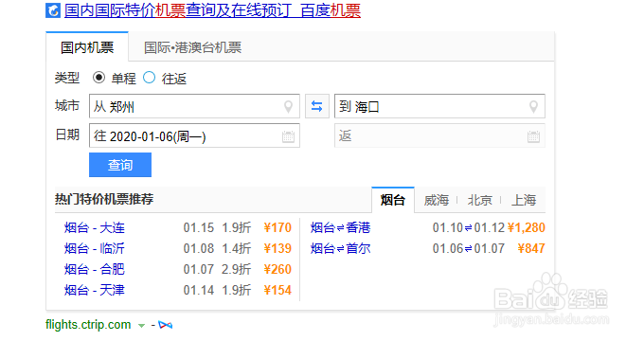644x341 pixels.
Task: Click the ¥154 price
Action: pos(277,291)
